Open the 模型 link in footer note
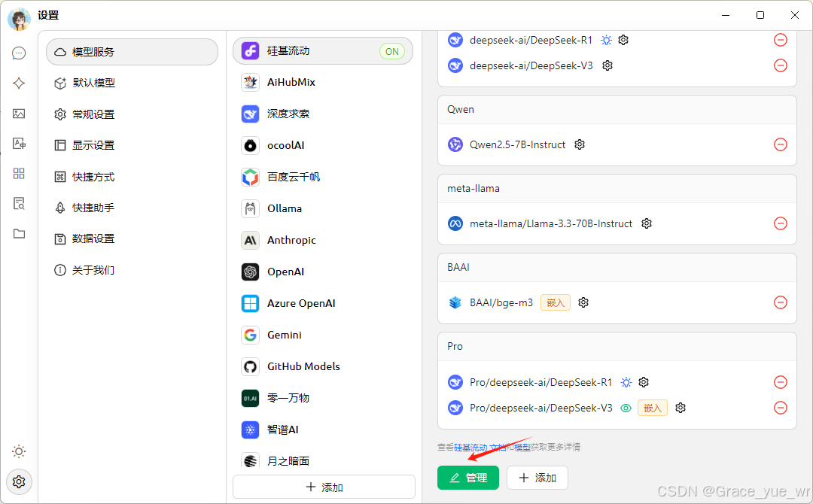 point(522,448)
